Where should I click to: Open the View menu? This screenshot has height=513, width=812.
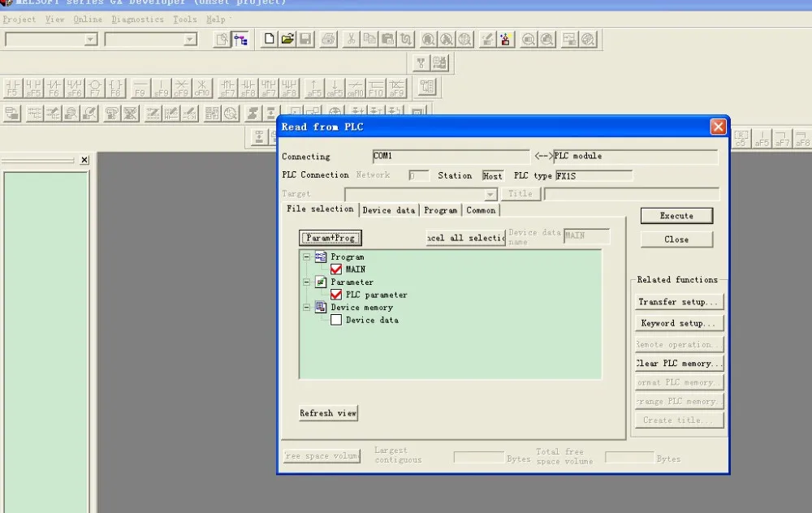click(x=55, y=19)
